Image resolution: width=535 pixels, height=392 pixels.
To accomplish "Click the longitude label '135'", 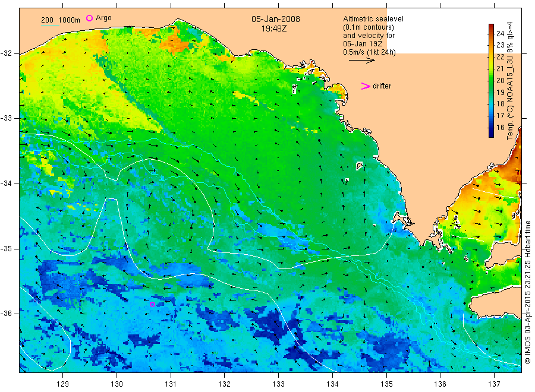I will [386, 384].
